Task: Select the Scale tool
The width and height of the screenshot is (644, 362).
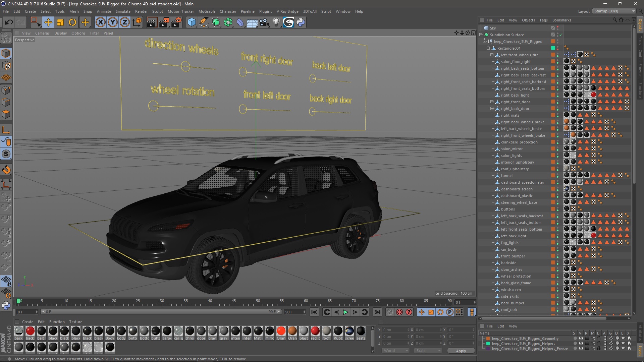Action: click(x=60, y=22)
